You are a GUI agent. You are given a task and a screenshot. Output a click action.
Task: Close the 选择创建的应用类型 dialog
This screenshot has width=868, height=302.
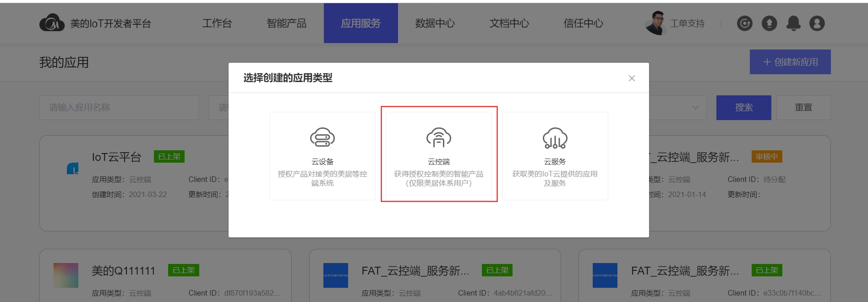pos(632,78)
